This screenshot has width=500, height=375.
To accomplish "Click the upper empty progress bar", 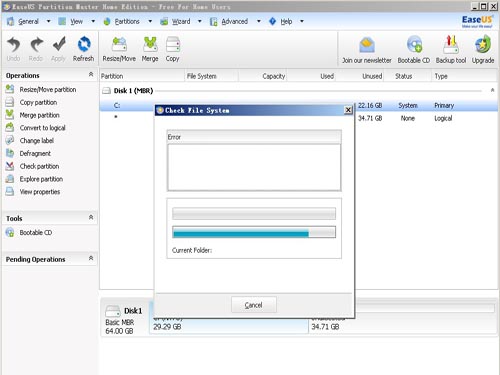I will tap(254, 214).
